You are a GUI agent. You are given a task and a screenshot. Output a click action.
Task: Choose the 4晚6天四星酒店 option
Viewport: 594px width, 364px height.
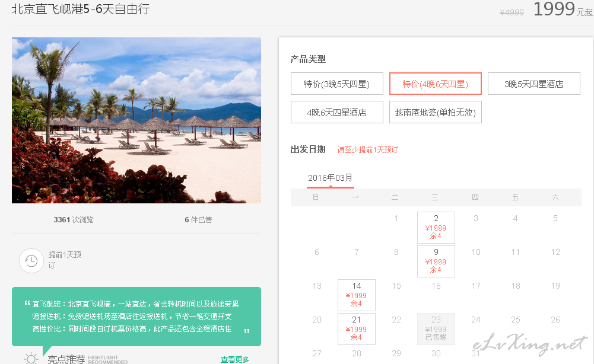[x=337, y=112]
